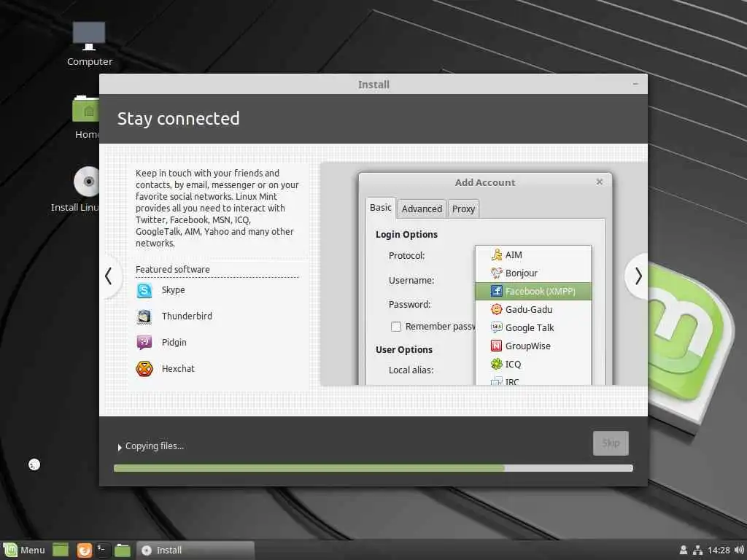Image resolution: width=747 pixels, height=560 pixels.
Task: Switch to the Basic tab
Action: [381, 208]
